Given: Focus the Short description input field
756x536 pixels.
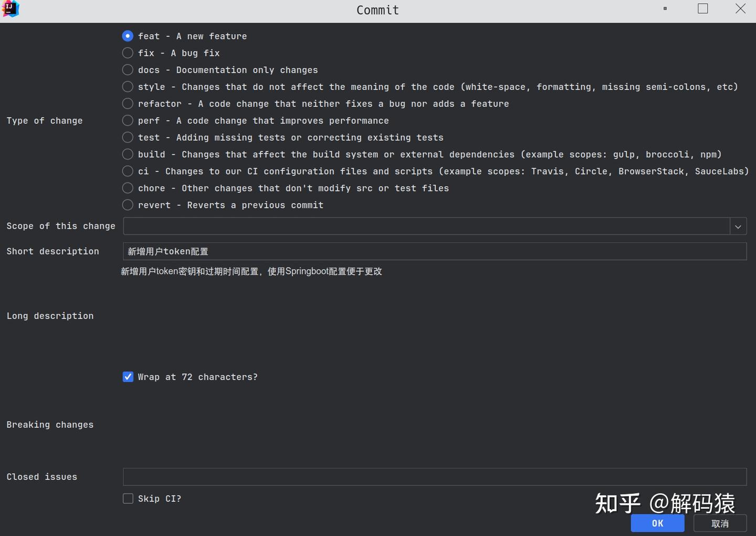Looking at the screenshot, I should pos(435,251).
